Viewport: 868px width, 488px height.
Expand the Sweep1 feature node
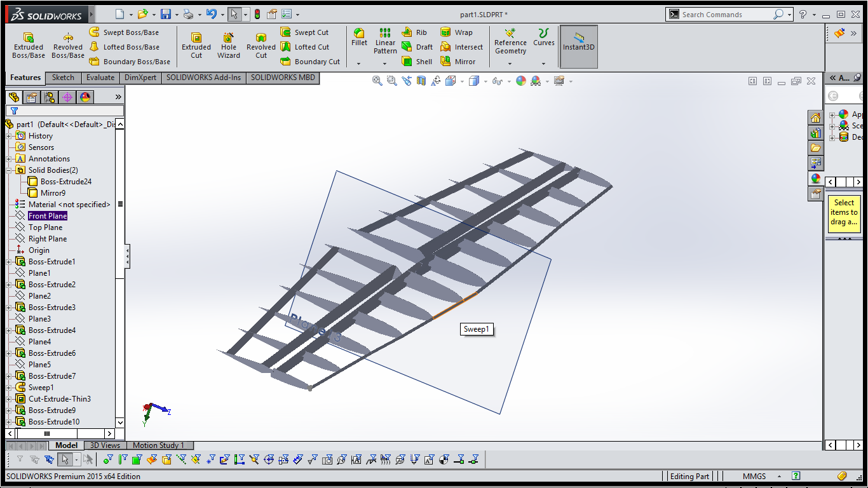click(9, 388)
